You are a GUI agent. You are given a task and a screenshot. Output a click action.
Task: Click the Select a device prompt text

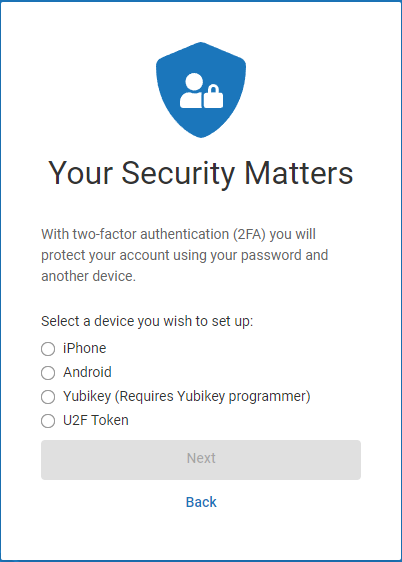(147, 321)
